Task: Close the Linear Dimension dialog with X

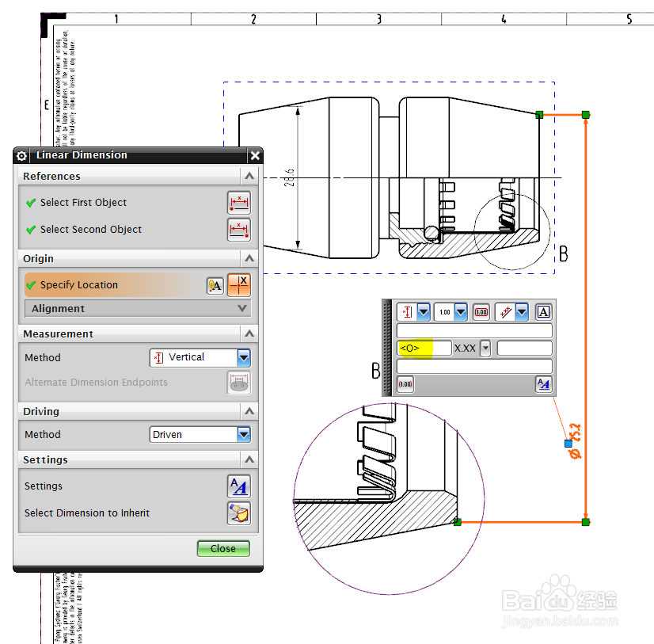Action: click(x=255, y=156)
